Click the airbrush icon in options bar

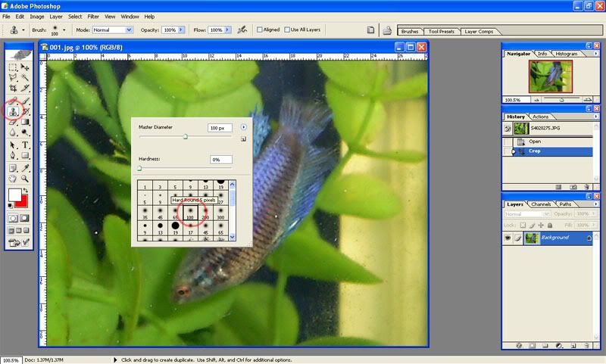pyautogui.click(x=242, y=30)
